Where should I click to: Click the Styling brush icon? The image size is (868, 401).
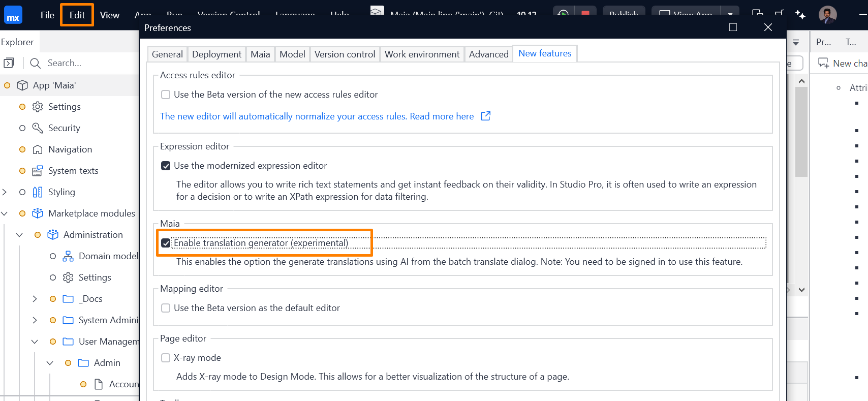(38, 192)
